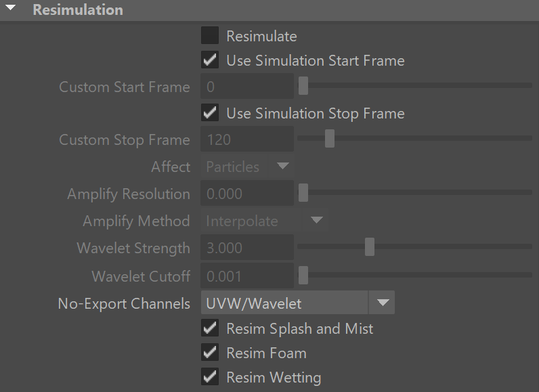
Task: Open the No-Export Channels dropdown
Action: tap(298, 303)
